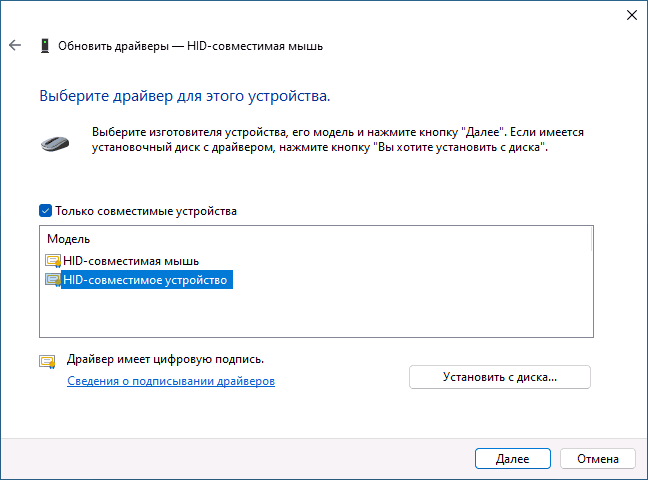Click the certificate icon for HID-совместимая мышь
Image resolution: width=648 pixels, height=480 pixels.
click(53, 261)
